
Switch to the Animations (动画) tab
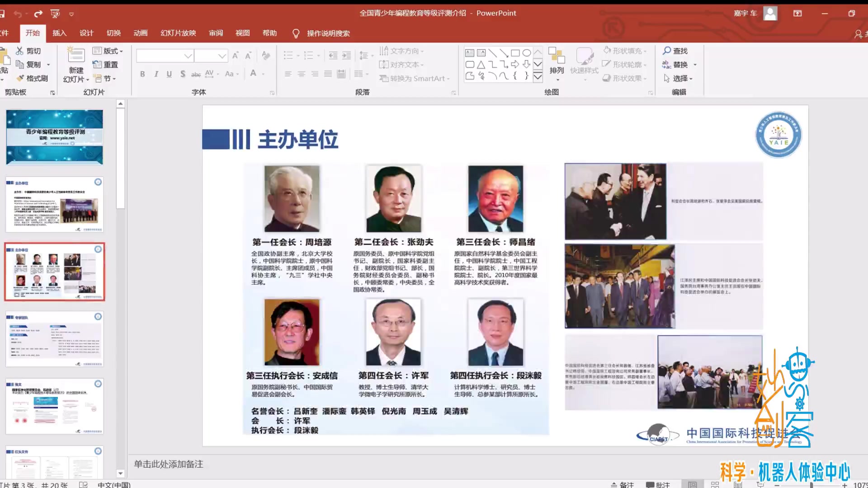click(141, 33)
